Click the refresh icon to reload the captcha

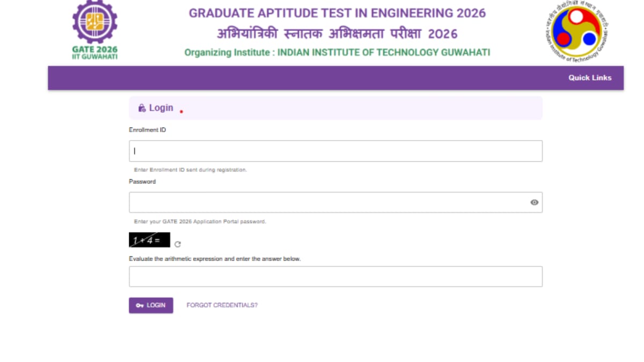point(178,243)
